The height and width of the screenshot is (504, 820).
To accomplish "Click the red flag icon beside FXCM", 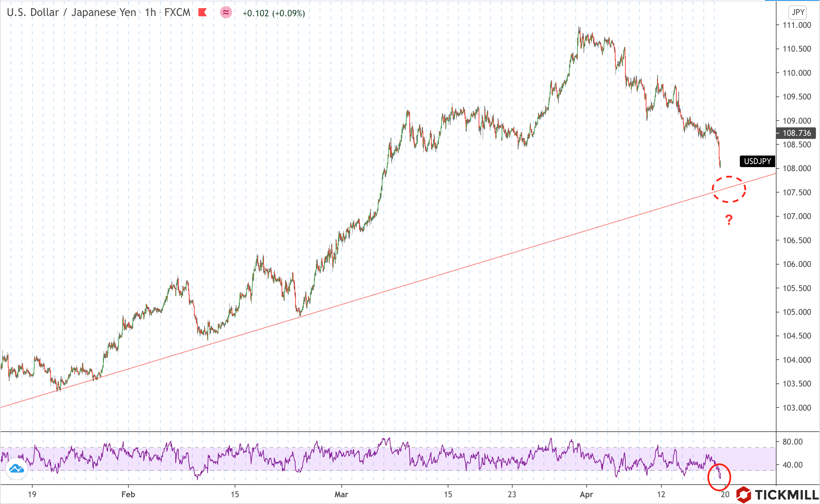I will 202,13.
